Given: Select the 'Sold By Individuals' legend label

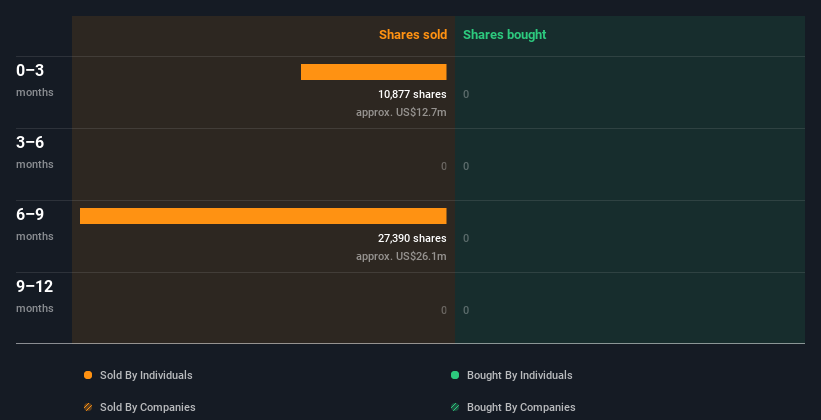Looking at the screenshot, I should coord(146,375).
